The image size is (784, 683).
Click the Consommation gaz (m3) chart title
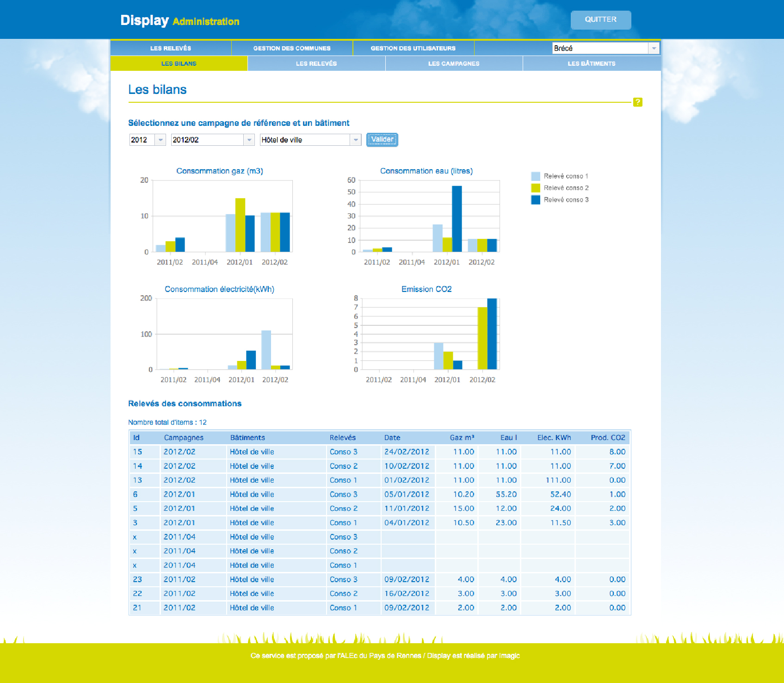220,171
